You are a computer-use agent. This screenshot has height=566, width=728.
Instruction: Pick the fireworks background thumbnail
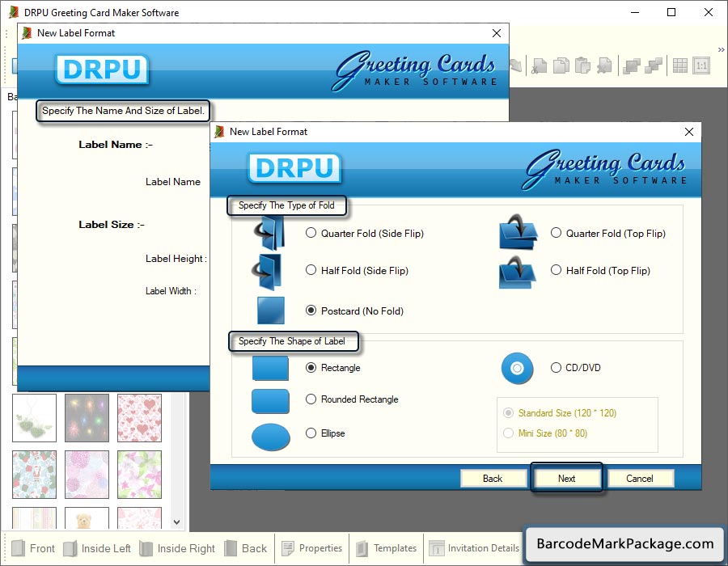tap(87, 417)
